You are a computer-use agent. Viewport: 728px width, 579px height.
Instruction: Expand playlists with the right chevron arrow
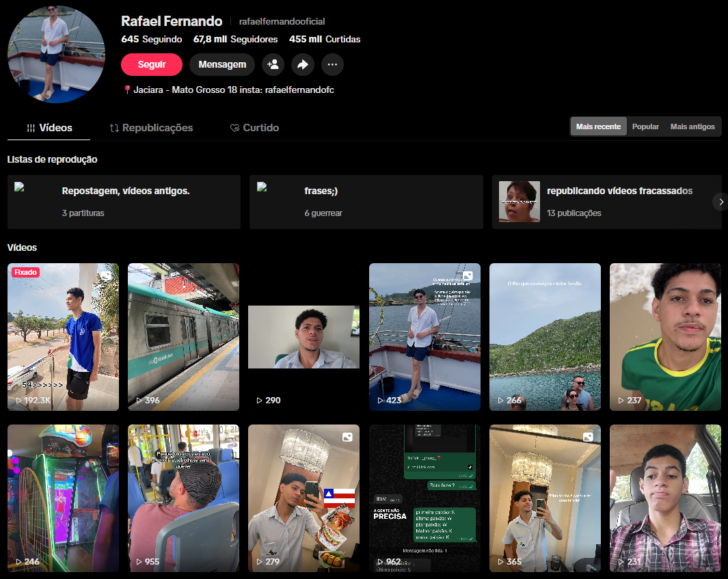click(x=720, y=202)
